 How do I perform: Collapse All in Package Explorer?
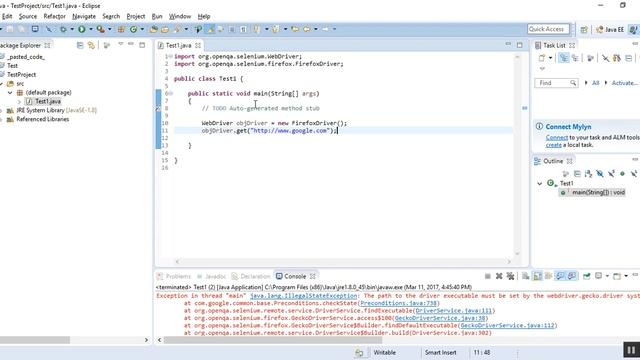point(80,45)
